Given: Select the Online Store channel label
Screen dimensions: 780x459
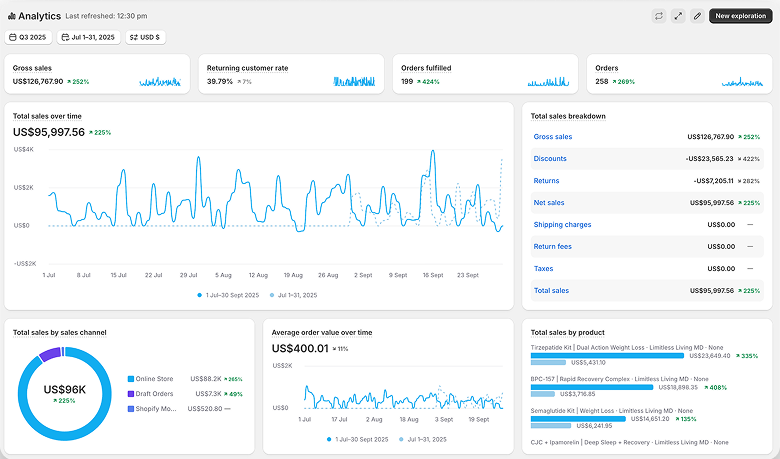Looking at the screenshot, I should pos(154,379).
